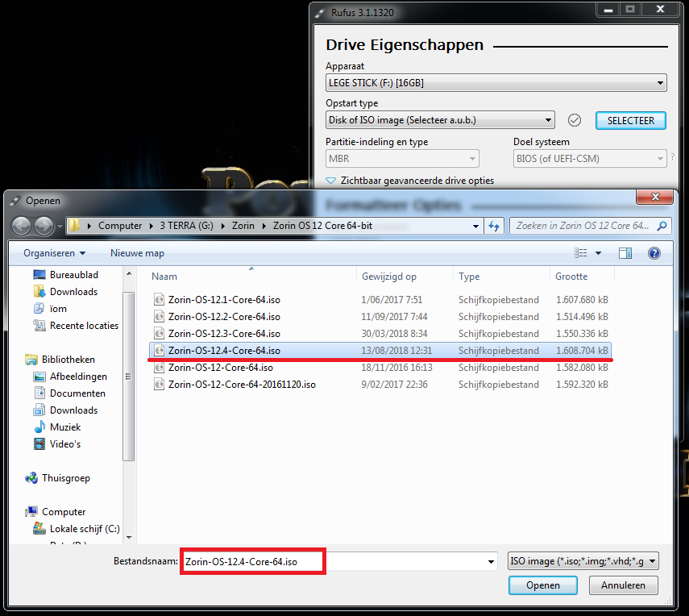This screenshot has width=689, height=616.
Task: Select Video's in the sidebar
Action: tap(65, 444)
